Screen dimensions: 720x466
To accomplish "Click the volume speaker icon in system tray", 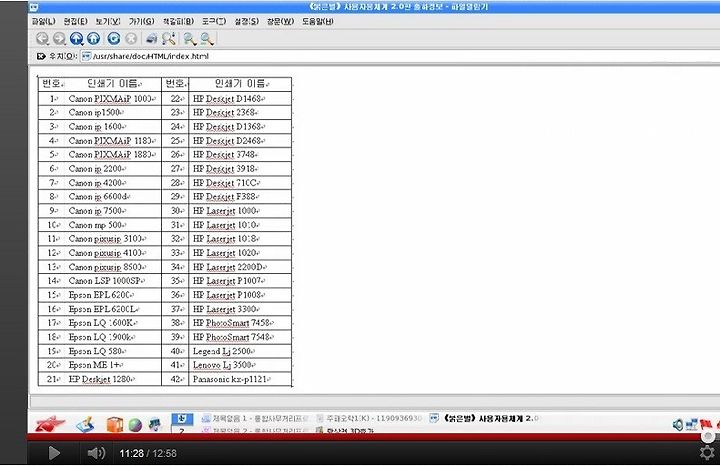I will [678, 425].
